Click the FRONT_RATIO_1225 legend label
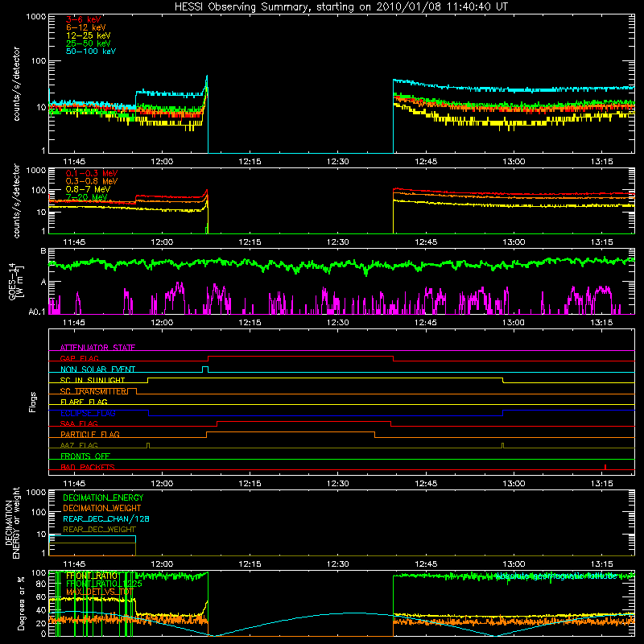Viewport: 644px width, 644px height. coord(104,584)
